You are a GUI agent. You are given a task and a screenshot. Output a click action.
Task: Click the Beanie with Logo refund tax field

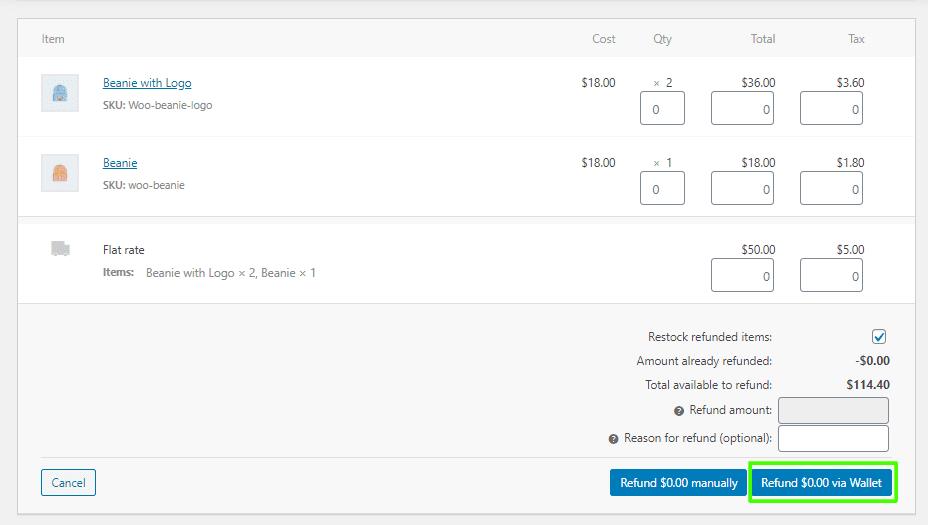[831, 108]
